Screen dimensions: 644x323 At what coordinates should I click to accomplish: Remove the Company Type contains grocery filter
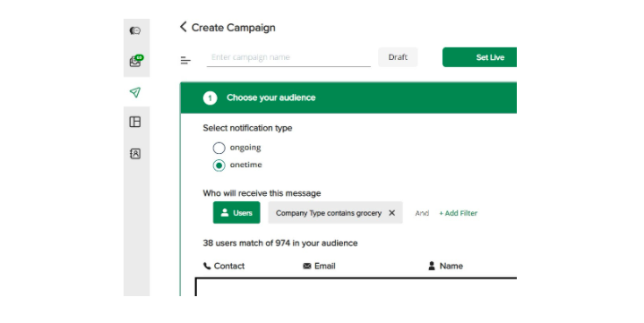click(391, 213)
